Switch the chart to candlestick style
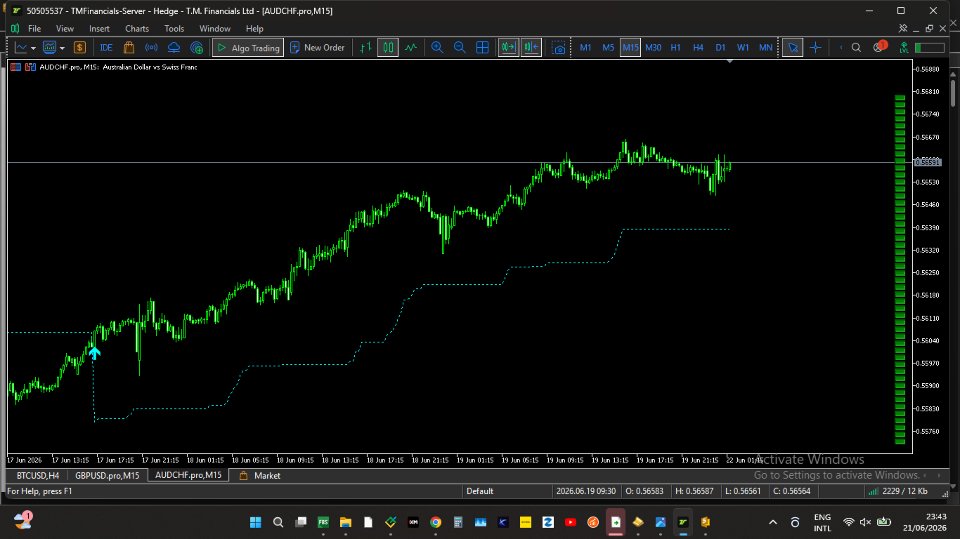 tap(388, 47)
